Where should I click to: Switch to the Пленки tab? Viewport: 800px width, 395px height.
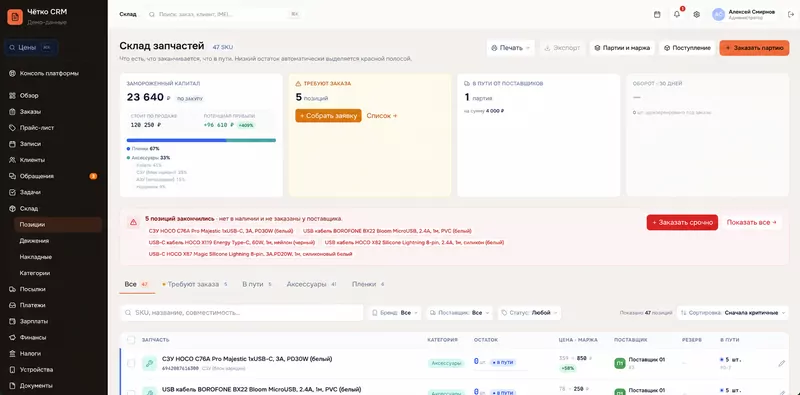pyautogui.click(x=368, y=284)
